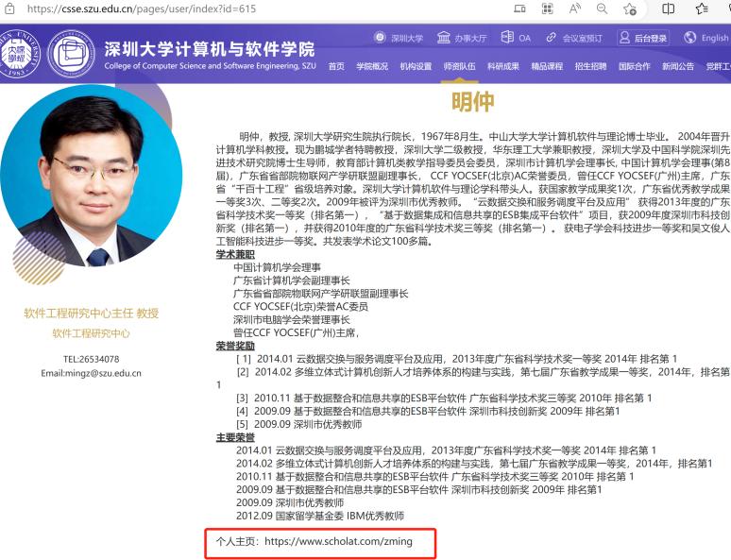The width and height of the screenshot is (731, 560).
Task: Click the 2012.09 国家留学基金委 IBM优秀教师 line
Action: pyautogui.click(x=320, y=516)
